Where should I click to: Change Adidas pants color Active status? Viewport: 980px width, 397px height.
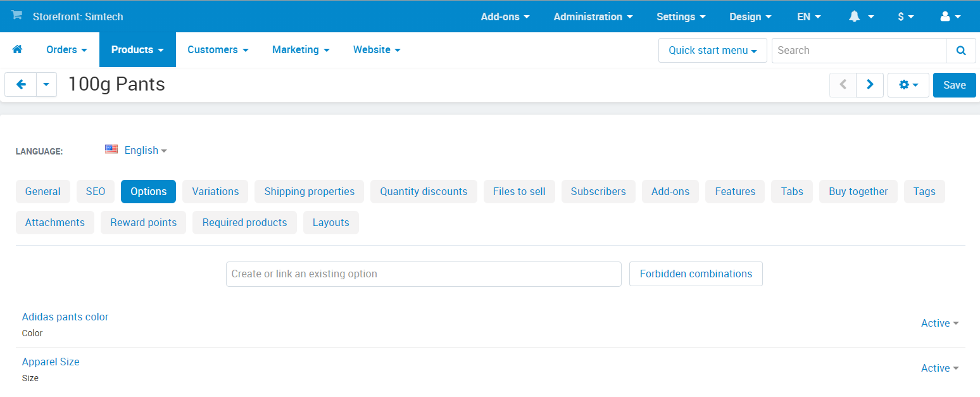(x=940, y=323)
